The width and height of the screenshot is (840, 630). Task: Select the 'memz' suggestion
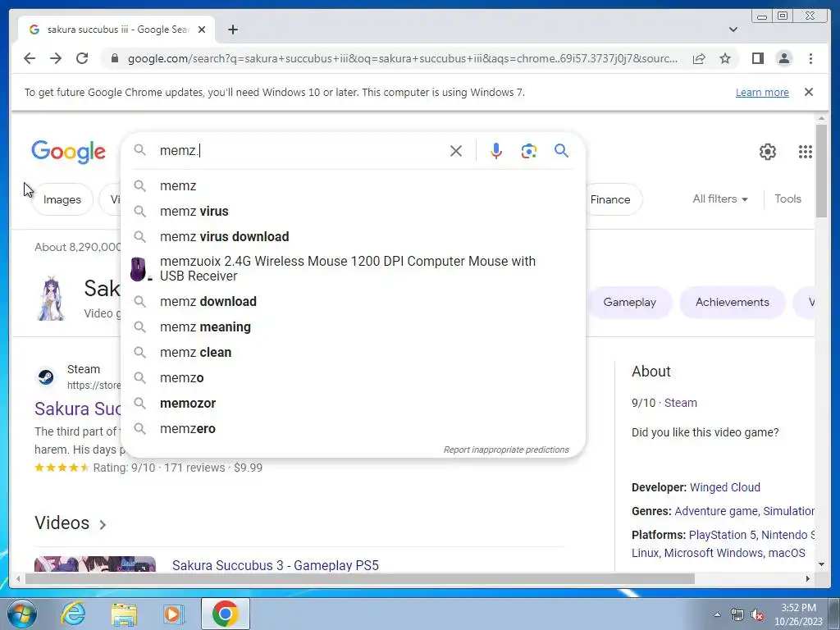[353, 186]
